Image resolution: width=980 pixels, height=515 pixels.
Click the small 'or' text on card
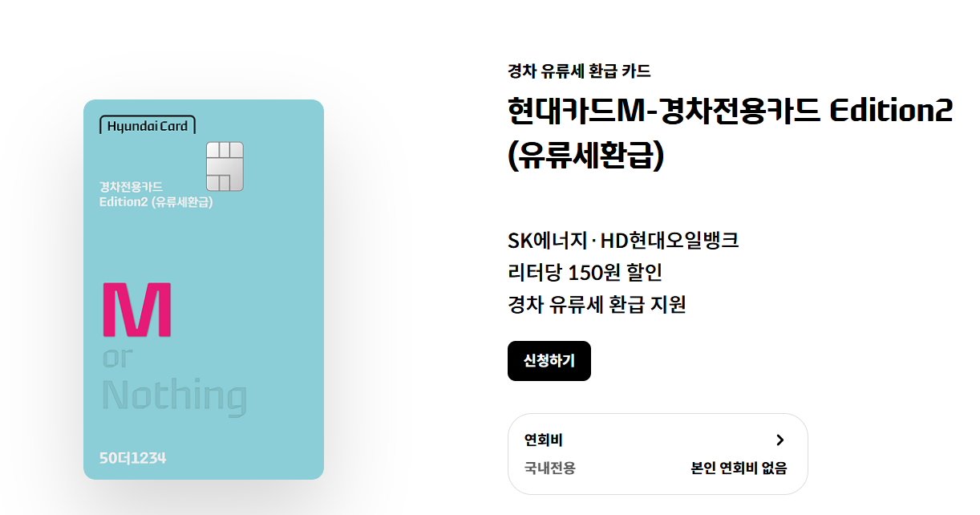click(x=115, y=357)
